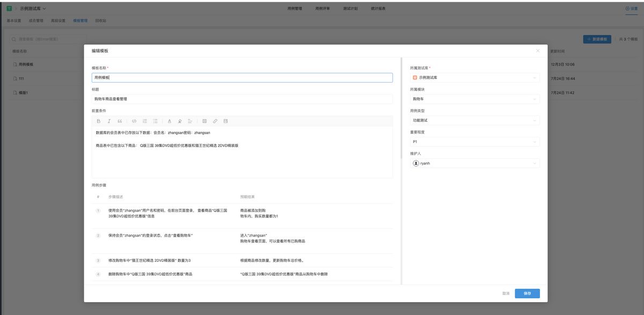Select step 2 description 保持会员 login state

151,236
